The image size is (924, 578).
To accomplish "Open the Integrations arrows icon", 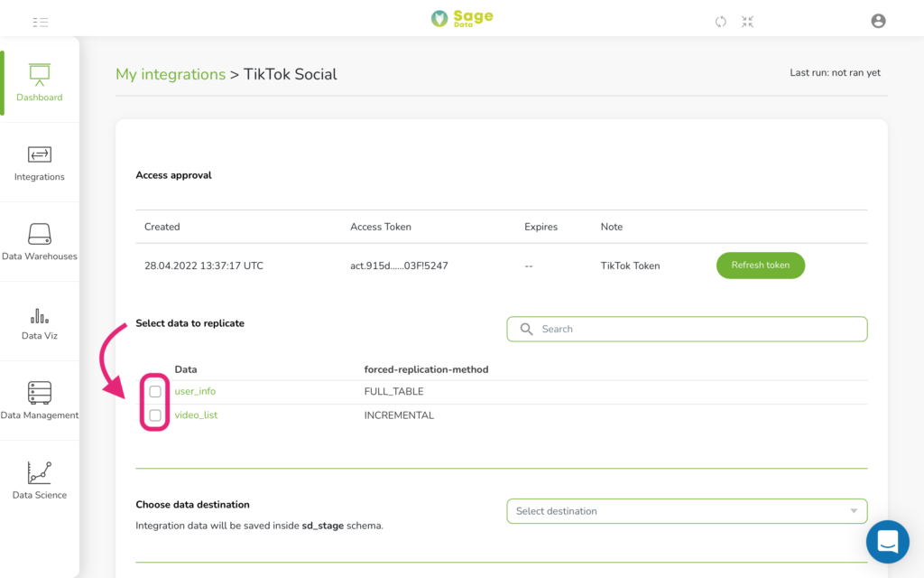I will 40,154.
